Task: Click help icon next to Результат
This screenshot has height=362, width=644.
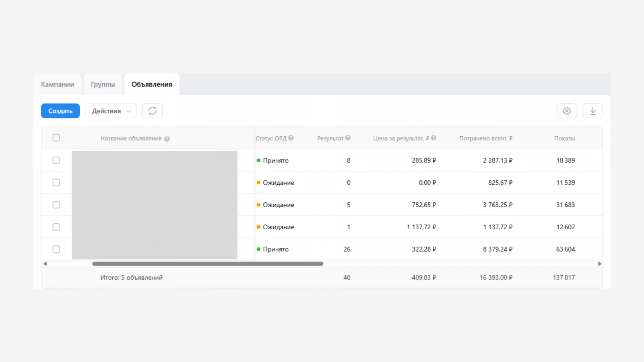Action: coord(348,138)
